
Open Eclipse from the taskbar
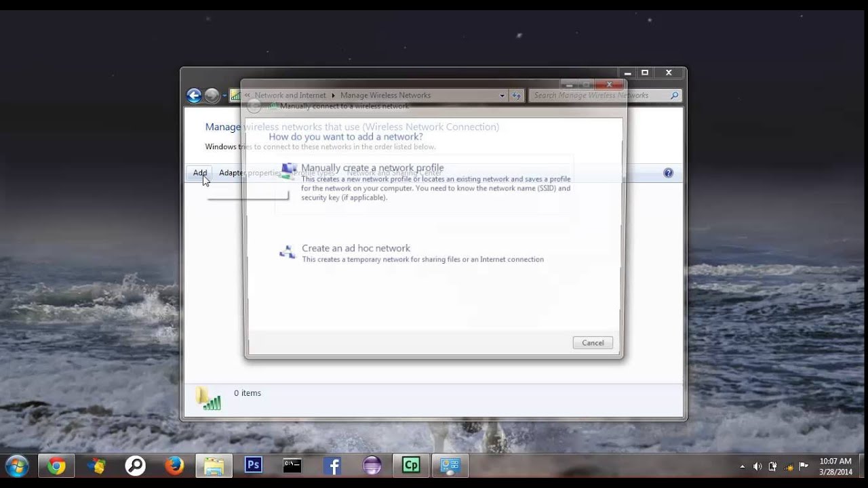[372, 466]
